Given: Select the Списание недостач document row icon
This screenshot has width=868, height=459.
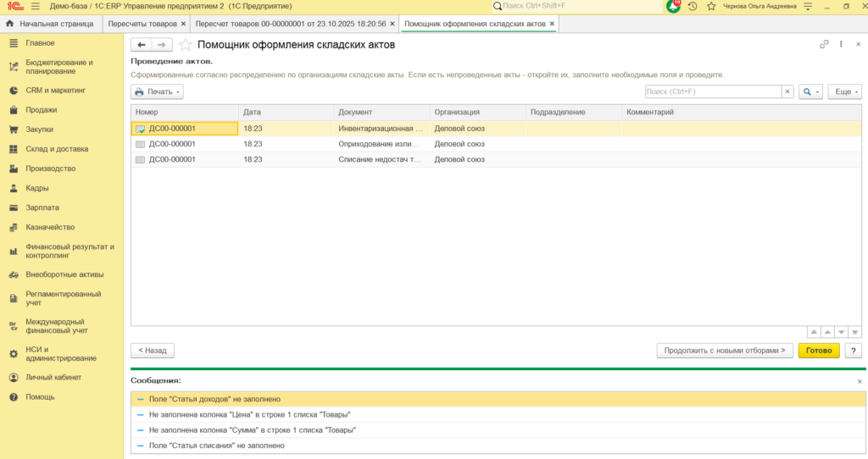Looking at the screenshot, I should 140,159.
